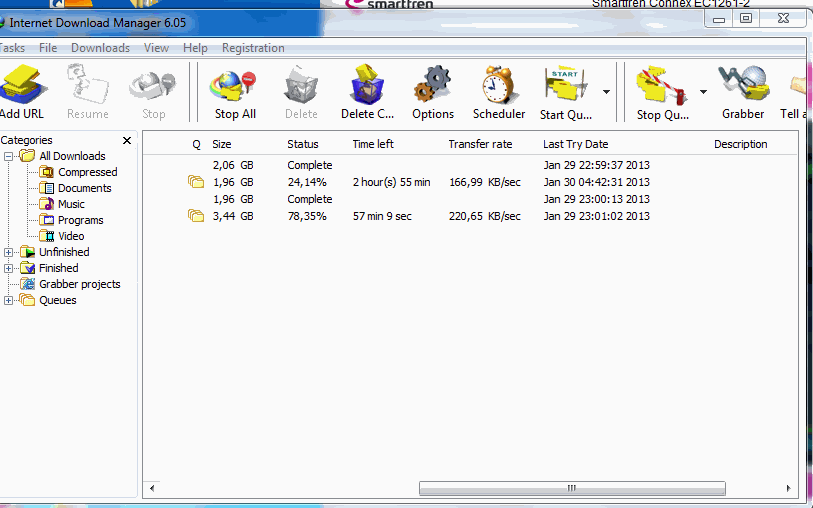
Task: Minimize the Internet Download Manager window
Action: (x=718, y=19)
